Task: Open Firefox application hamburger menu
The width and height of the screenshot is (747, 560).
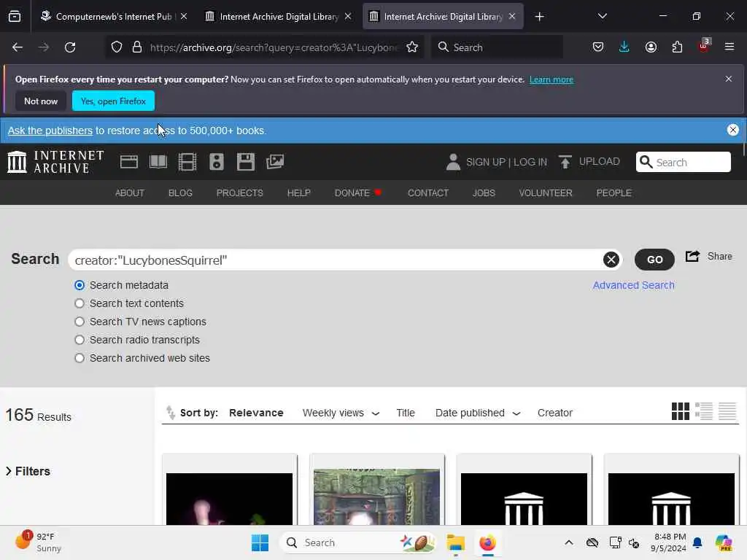Action: click(729, 47)
